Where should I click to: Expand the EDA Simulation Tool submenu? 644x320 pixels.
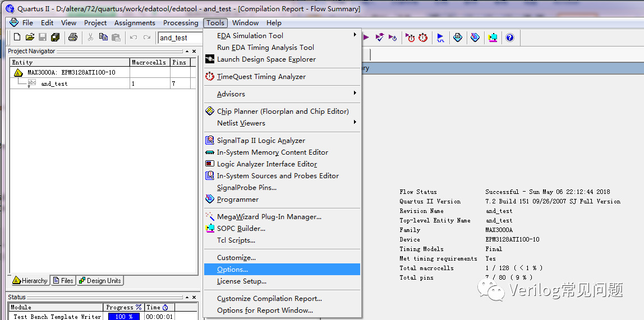(355, 35)
